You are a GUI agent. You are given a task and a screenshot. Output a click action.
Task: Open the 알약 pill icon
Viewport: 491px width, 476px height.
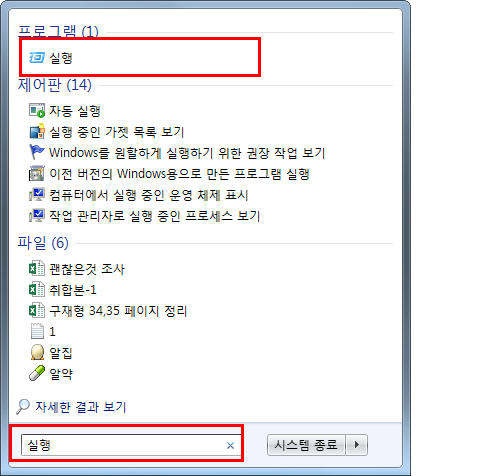pyautogui.click(x=37, y=373)
